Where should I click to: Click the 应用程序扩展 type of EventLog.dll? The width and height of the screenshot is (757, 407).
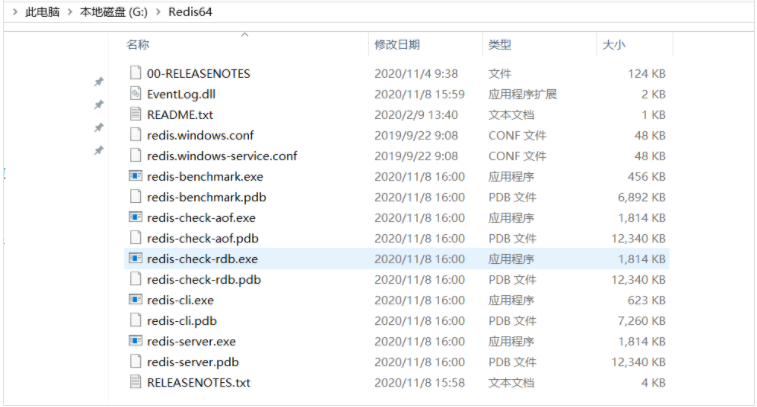522,94
